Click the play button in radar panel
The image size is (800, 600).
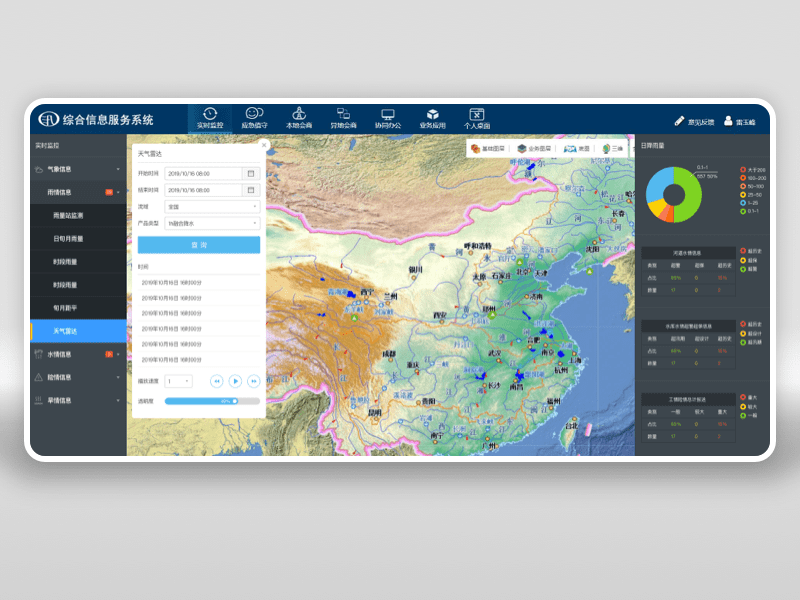(x=235, y=381)
